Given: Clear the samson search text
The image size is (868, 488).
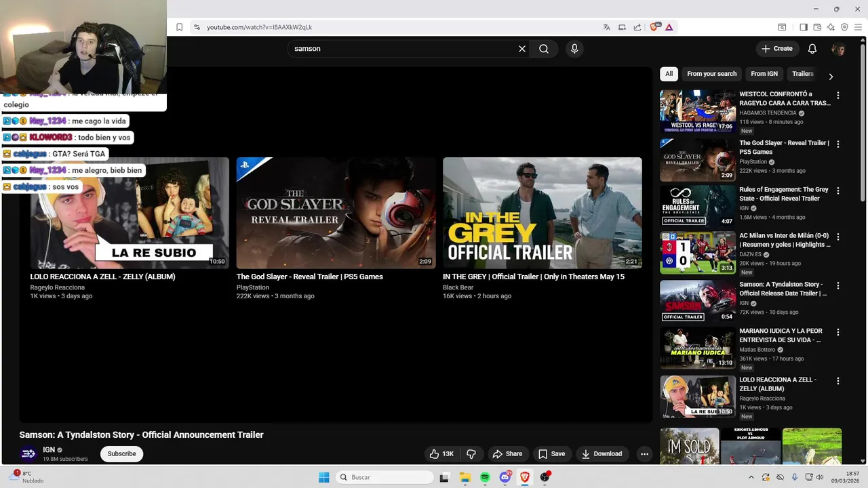Looking at the screenshot, I should pyautogui.click(x=522, y=49).
